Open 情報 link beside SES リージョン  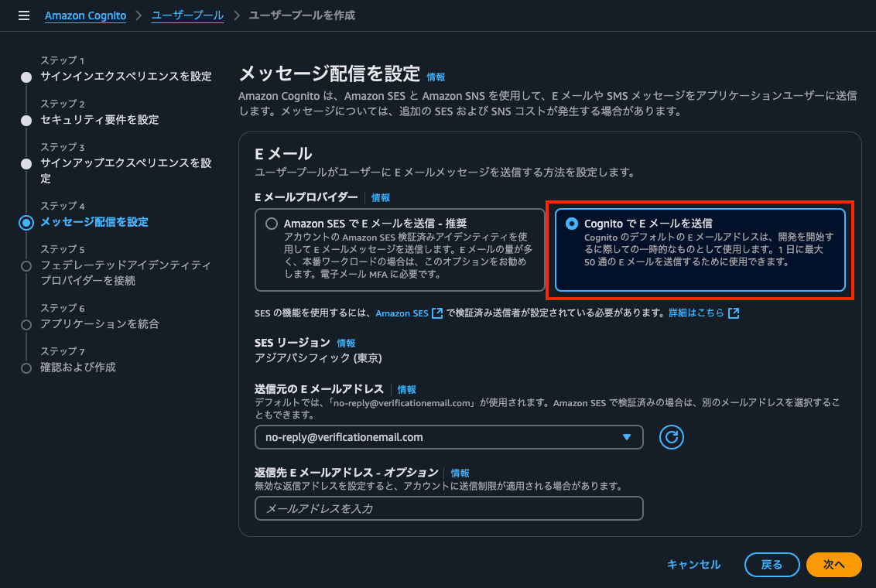(346, 343)
